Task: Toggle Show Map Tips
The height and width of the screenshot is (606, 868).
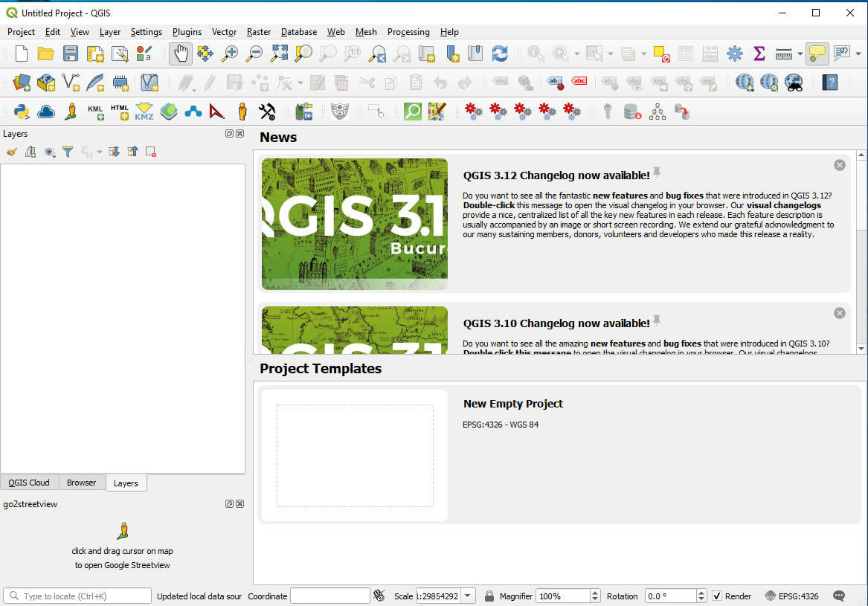Action: [x=817, y=54]
